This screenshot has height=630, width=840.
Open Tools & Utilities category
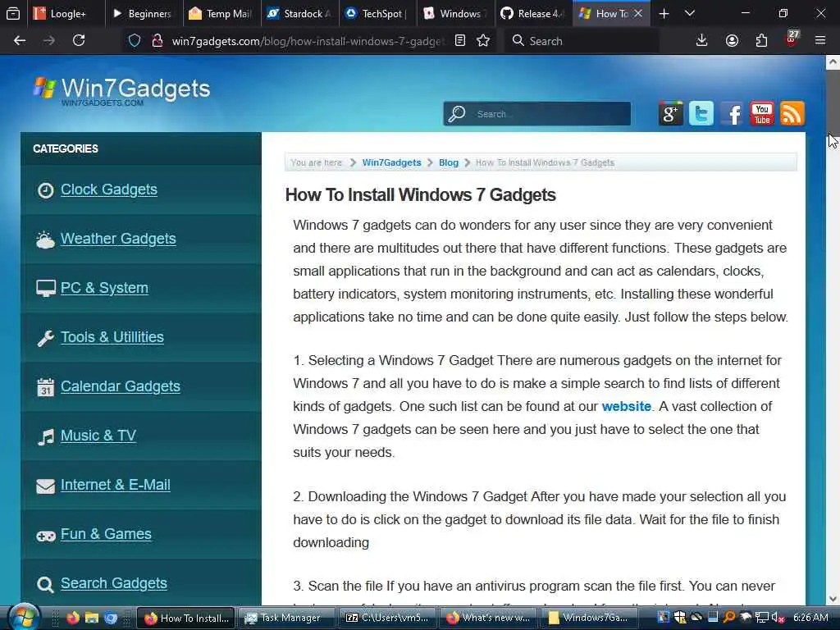[112, 337]
